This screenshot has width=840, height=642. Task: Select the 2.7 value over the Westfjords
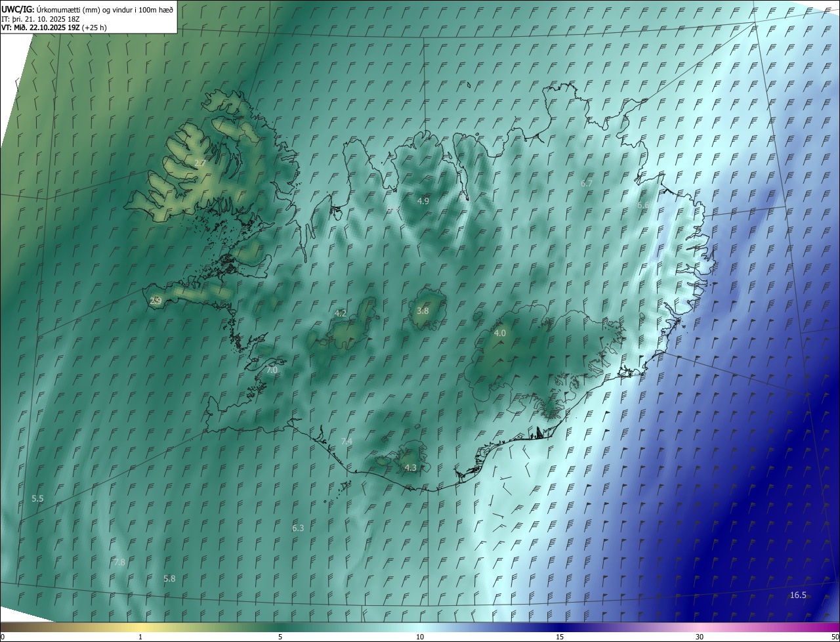tap(201, 163)
